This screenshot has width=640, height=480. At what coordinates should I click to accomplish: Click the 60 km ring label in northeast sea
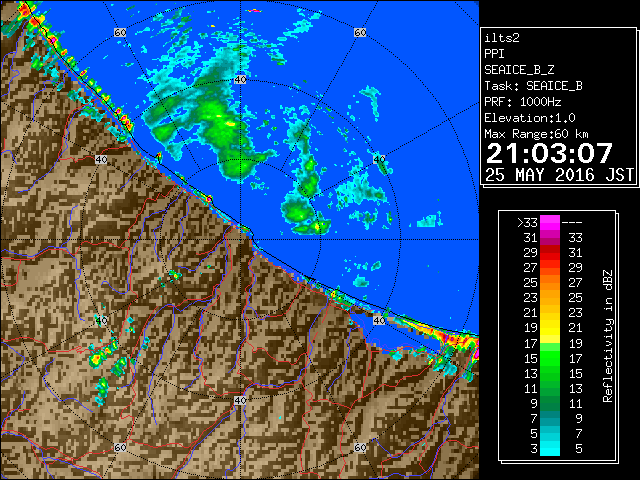360,32
